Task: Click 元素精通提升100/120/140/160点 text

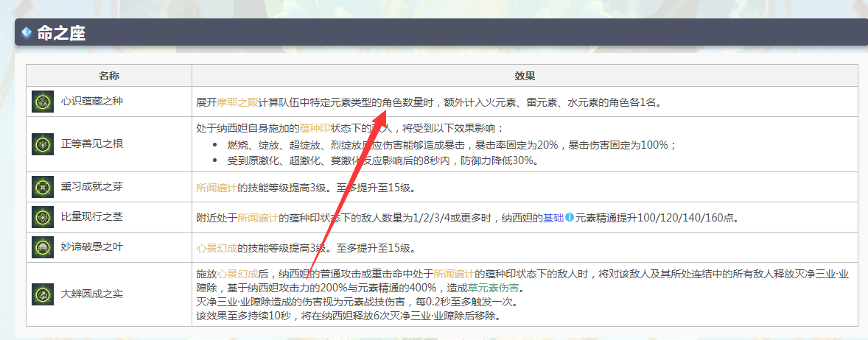Action: 657,218
